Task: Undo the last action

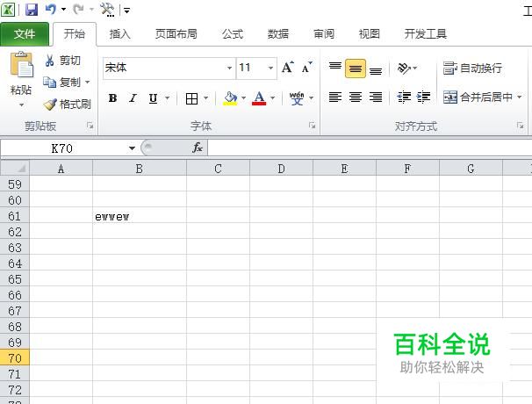Action: pyautogui.click(x=51, y=9)
